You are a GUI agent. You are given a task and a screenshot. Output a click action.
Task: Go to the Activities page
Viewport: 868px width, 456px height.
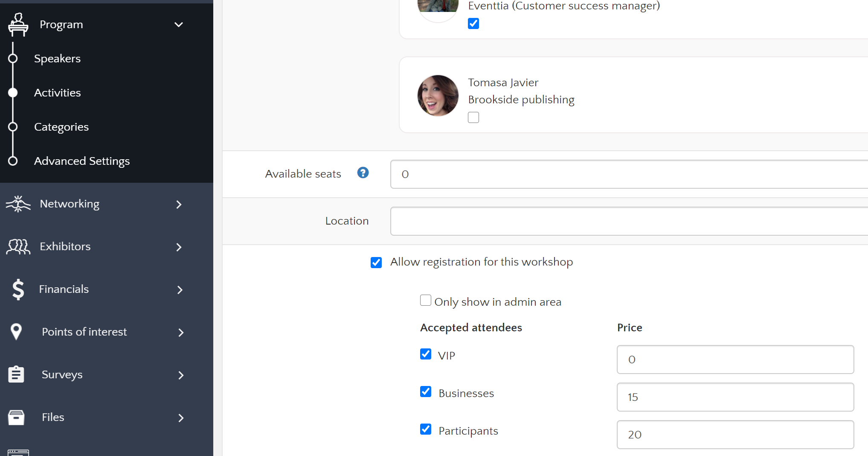coord(58,93)
